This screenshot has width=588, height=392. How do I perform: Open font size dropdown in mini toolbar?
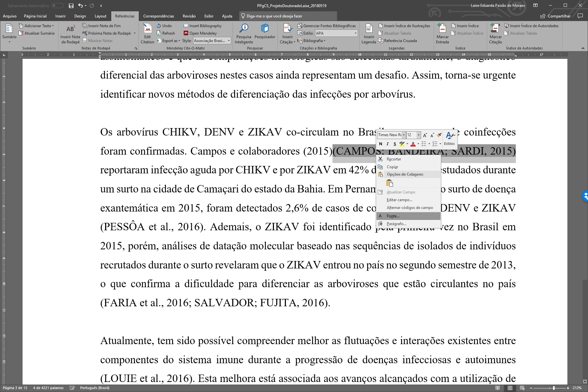tap(419, 135)
